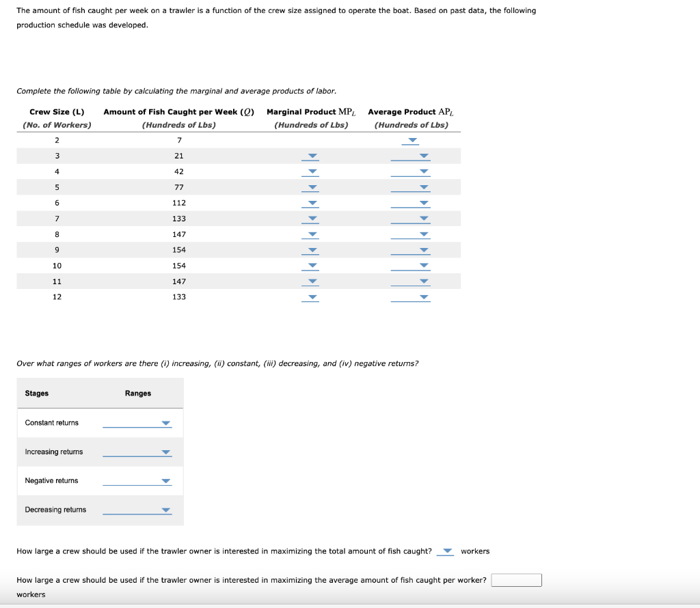Open Marginal Product dropdown for crew size 4
700x608 pixels.
click(x=310, y=172)
